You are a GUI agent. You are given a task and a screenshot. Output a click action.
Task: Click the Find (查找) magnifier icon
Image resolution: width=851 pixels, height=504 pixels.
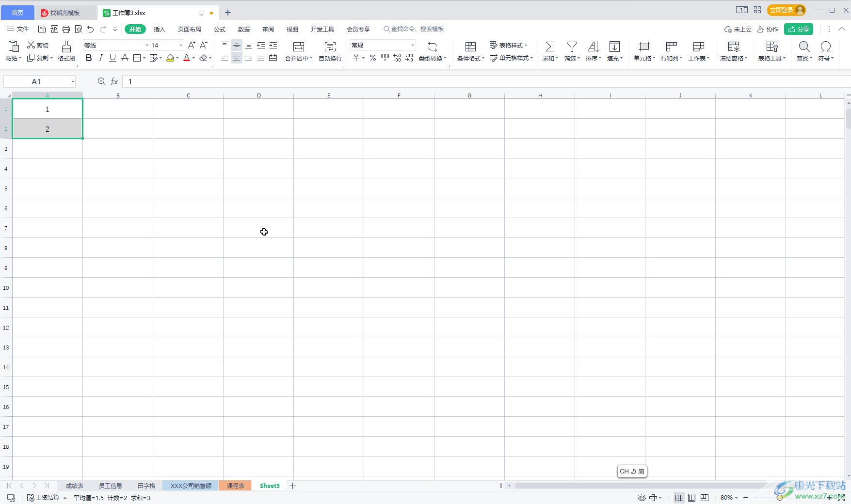[804, 47]
